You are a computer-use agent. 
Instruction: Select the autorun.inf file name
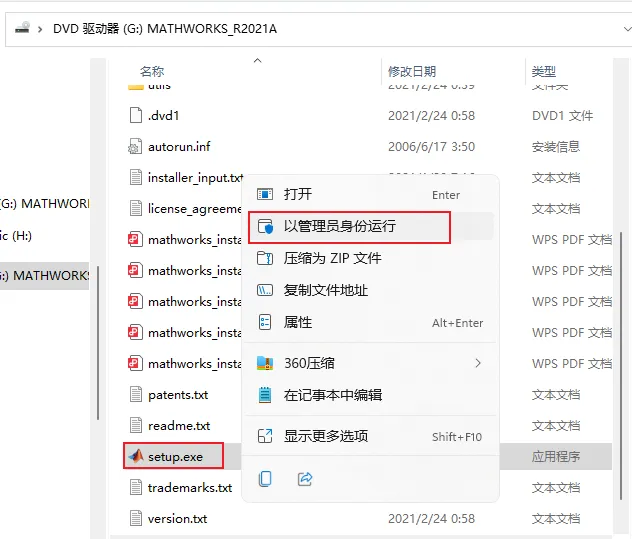[179, 146]
